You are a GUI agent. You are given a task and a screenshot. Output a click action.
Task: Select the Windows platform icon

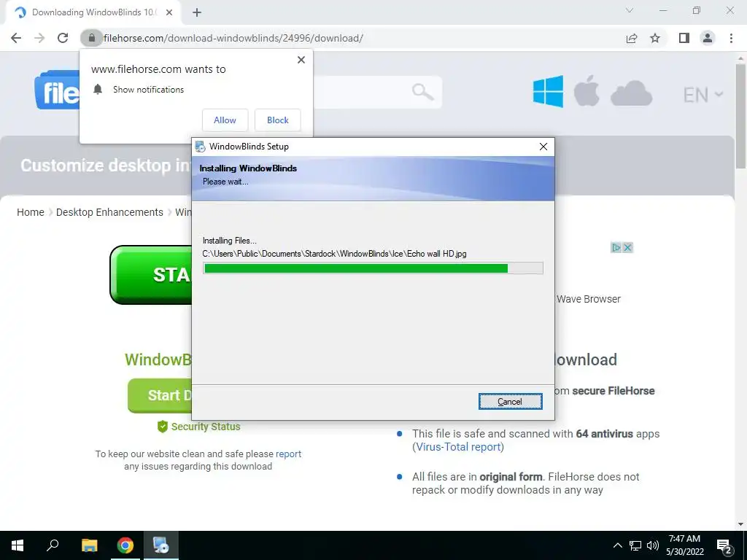pos(548,91)
